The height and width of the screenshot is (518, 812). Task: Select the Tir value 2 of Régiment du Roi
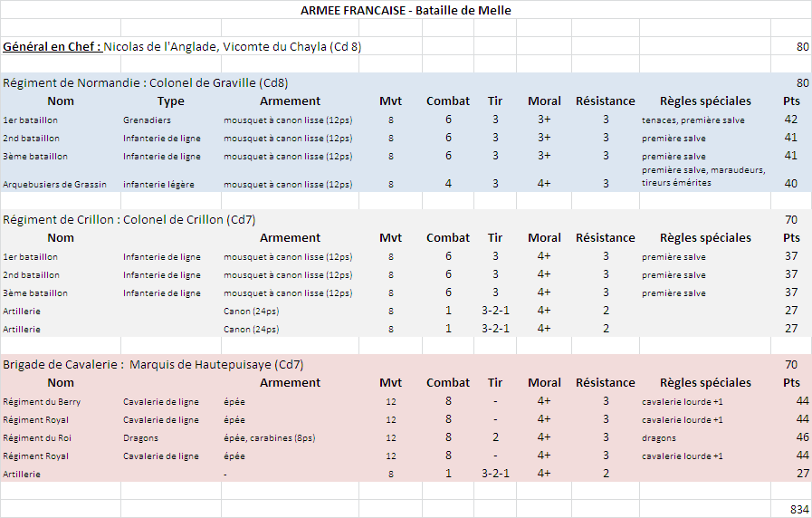pyautogui.click(x=495, y=437)
